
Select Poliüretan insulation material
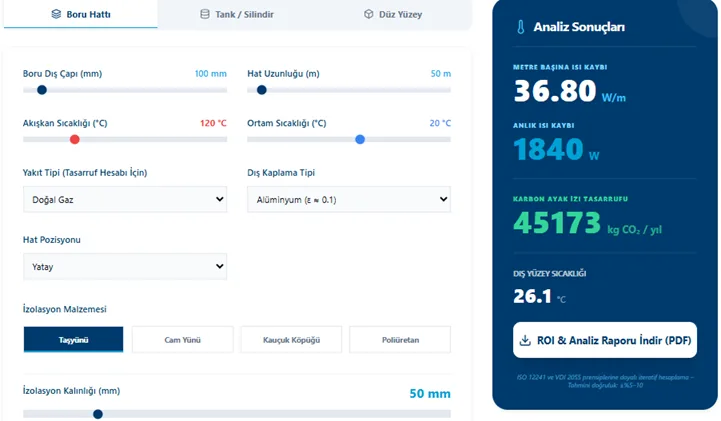click(400, 340)
